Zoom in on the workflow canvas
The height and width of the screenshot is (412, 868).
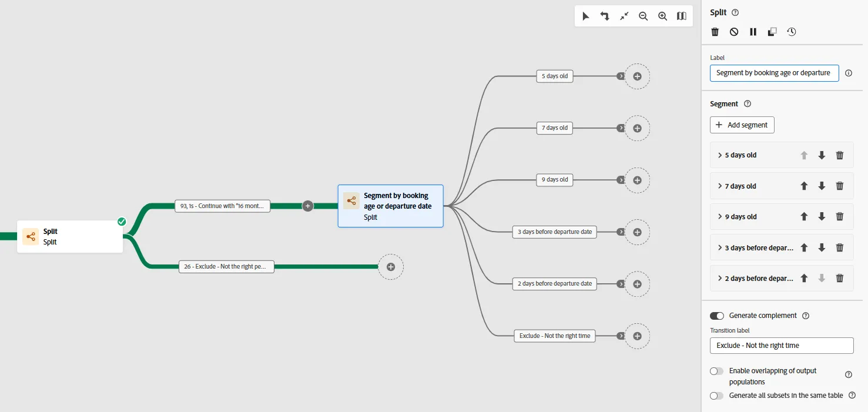[x=662, y=16]
